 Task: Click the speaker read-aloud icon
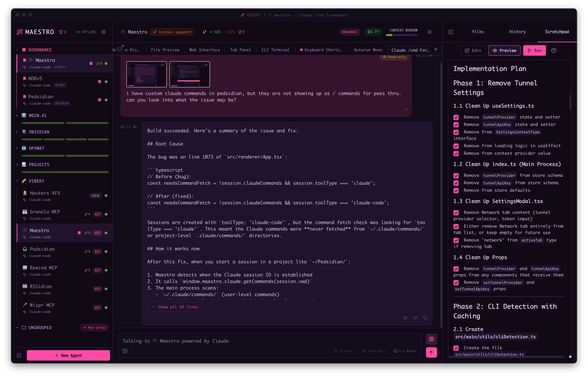tap(415, 318)
